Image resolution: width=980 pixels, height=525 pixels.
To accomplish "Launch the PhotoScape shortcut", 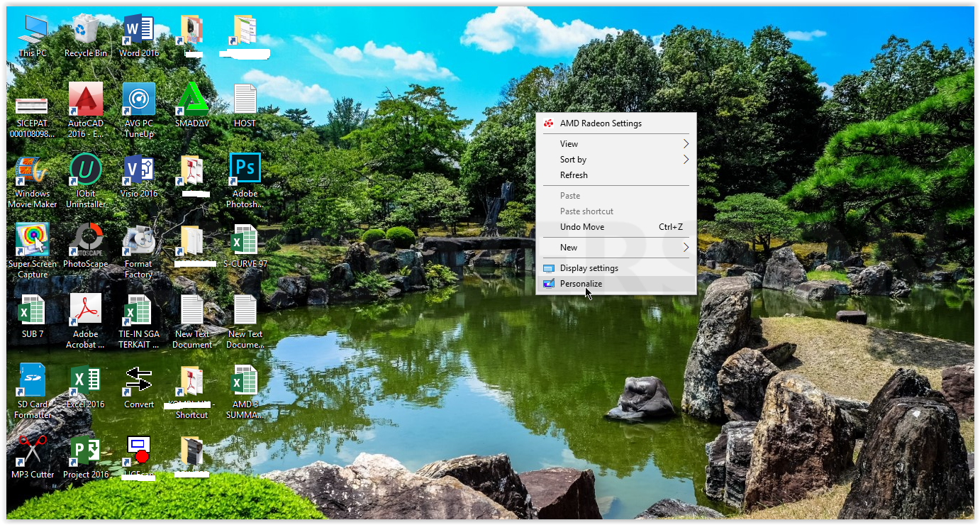I will click(x=86, y=246).
